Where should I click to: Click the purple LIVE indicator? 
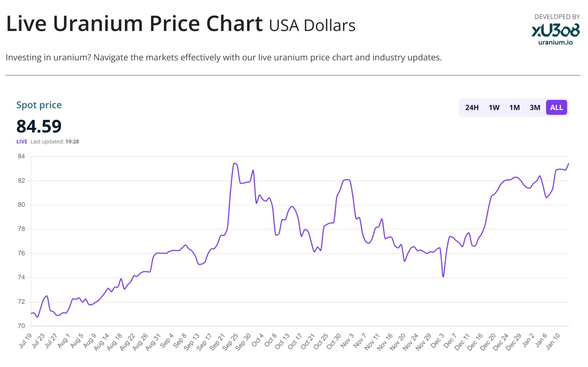(x=22, y=142)
